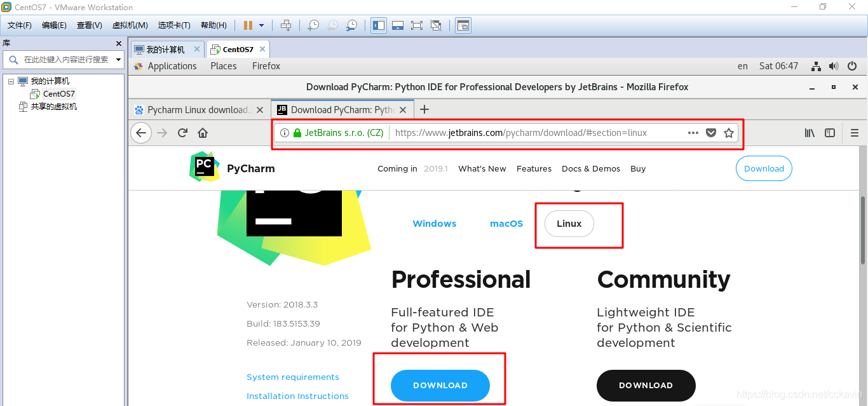Take a snapshot with the clock-plus icon
The image size is (868, 406).
[x=313, y=25]
